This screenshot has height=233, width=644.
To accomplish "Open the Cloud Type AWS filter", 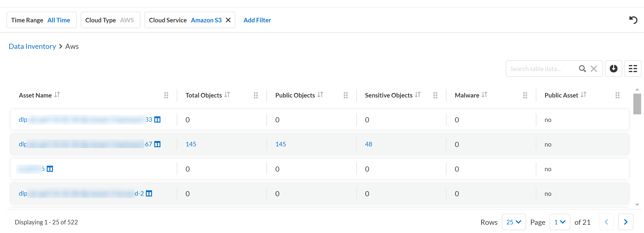I will click(110, 20).
